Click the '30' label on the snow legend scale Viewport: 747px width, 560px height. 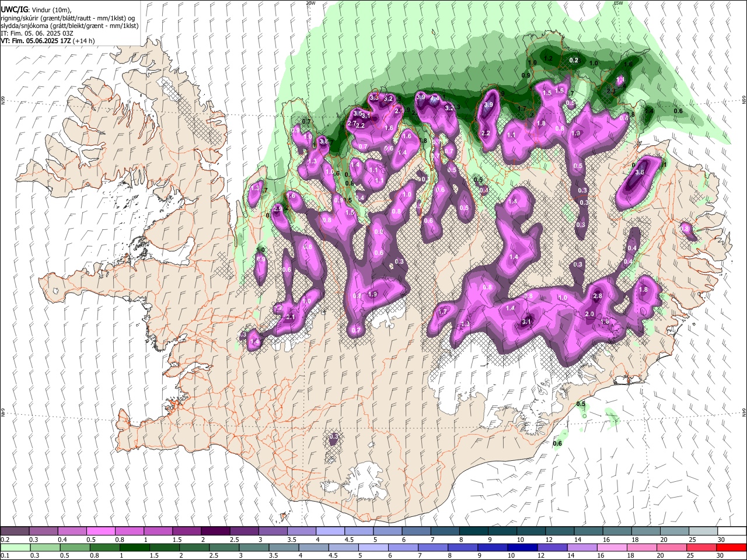721,540
